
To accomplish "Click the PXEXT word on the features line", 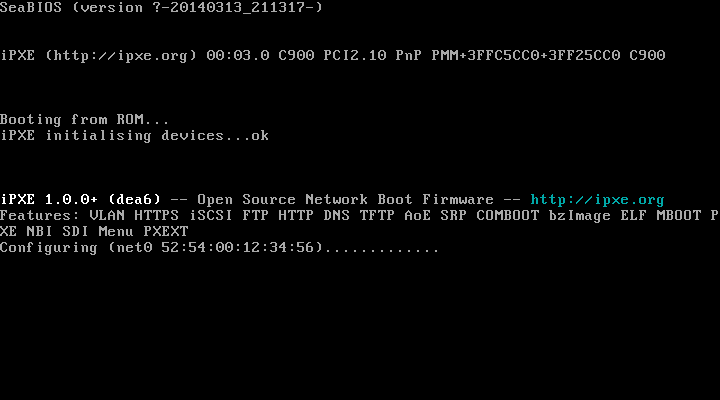I will tap(166, 231).
